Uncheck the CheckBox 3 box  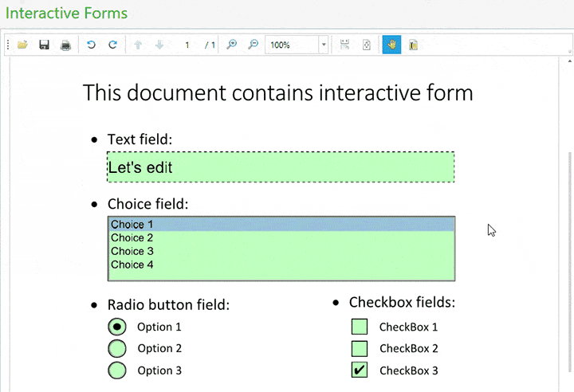(x=360, y=370)
